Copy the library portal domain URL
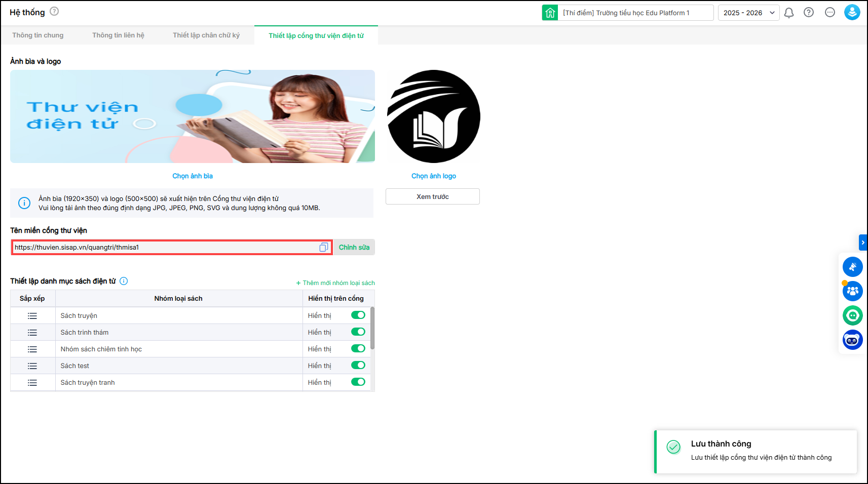The height and width of the screenshot is (484, 868). [x=323, y=247]
